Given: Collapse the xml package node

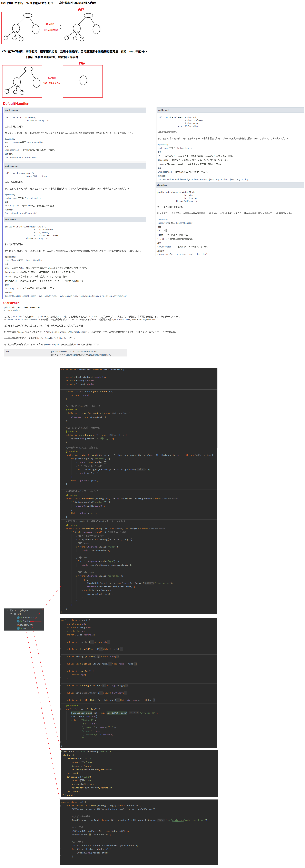Looking at the screenshot, I should coord(11,614).
